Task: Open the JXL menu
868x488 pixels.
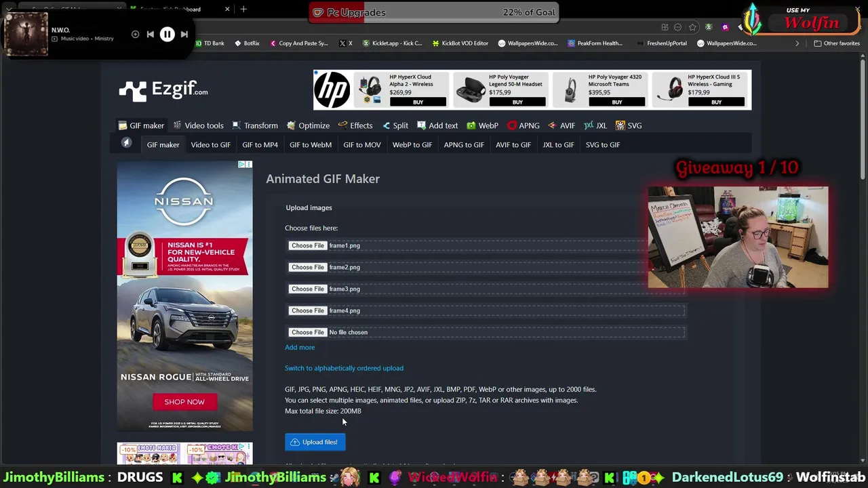Action: pyautogui.click(x=595, y=125)
